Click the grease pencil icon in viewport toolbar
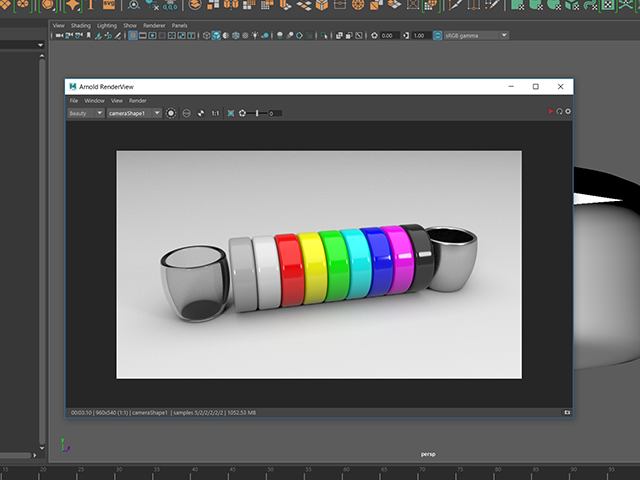Viewport: 640px width, 480px height. [118, 36]
